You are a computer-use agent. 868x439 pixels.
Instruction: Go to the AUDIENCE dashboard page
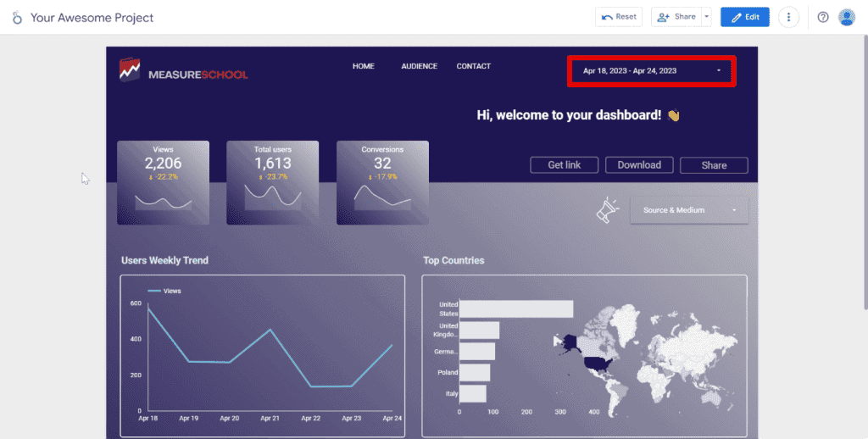tap(419, 66)
